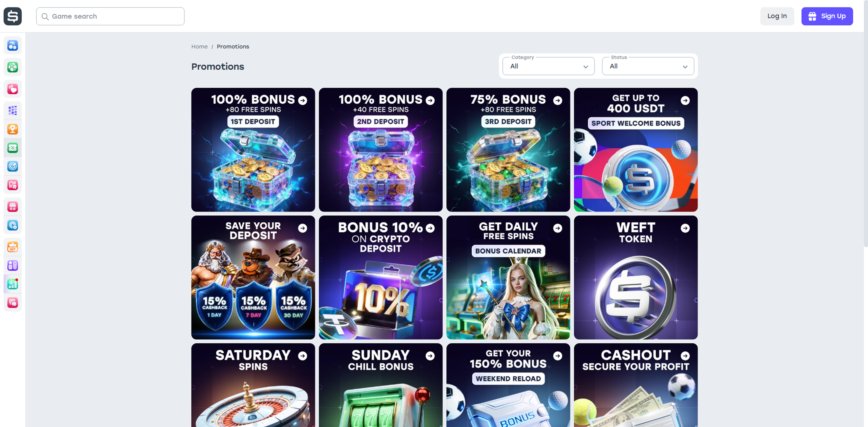
Task: Click the arrow on Weekend Reload card
Action: coord(558,356)
